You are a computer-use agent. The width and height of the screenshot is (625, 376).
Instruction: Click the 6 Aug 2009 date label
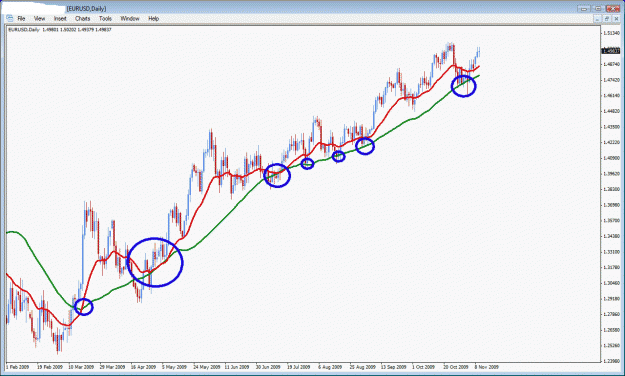click(330, 367)
